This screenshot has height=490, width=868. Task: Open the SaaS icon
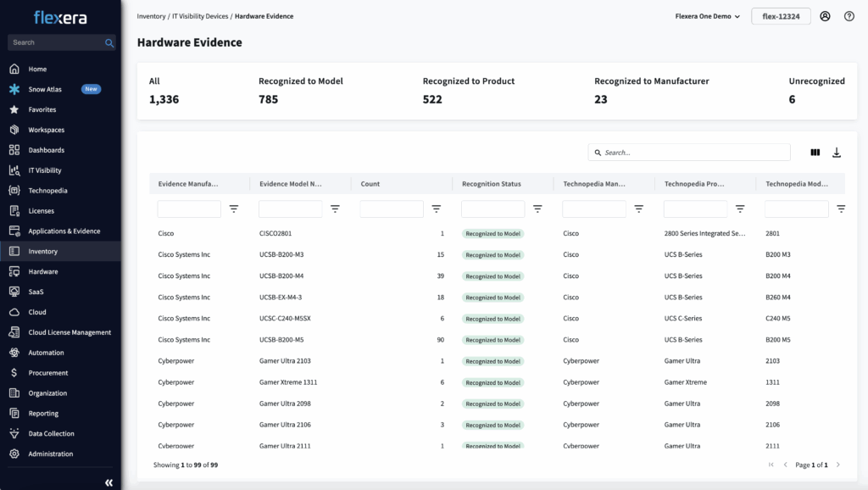coord(14,292)
